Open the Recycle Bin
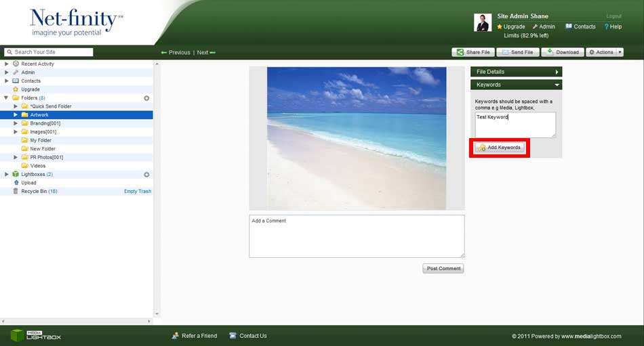The width and height of the screenshot is (644, 346). click(34, 192)
